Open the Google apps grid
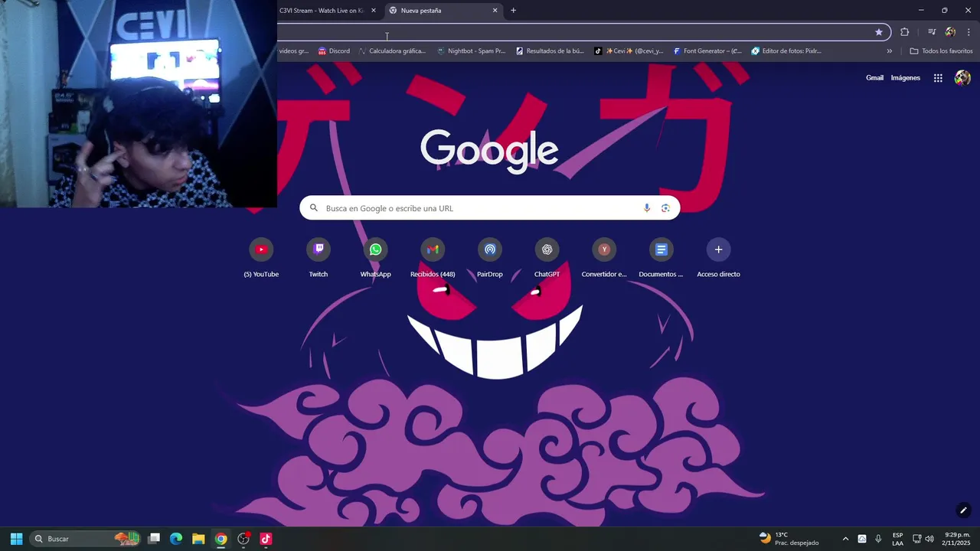This screenshot has width=980, height=551. [938, 78]
